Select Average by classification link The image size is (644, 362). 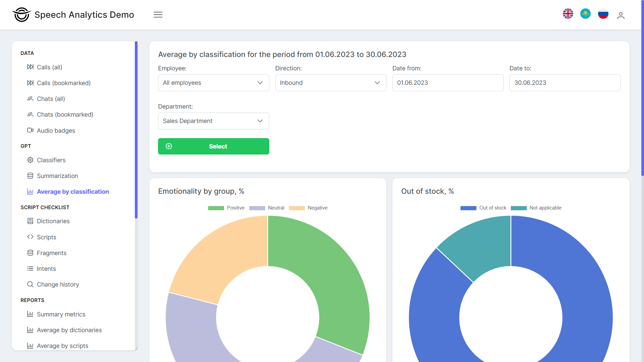coord(73,191)
